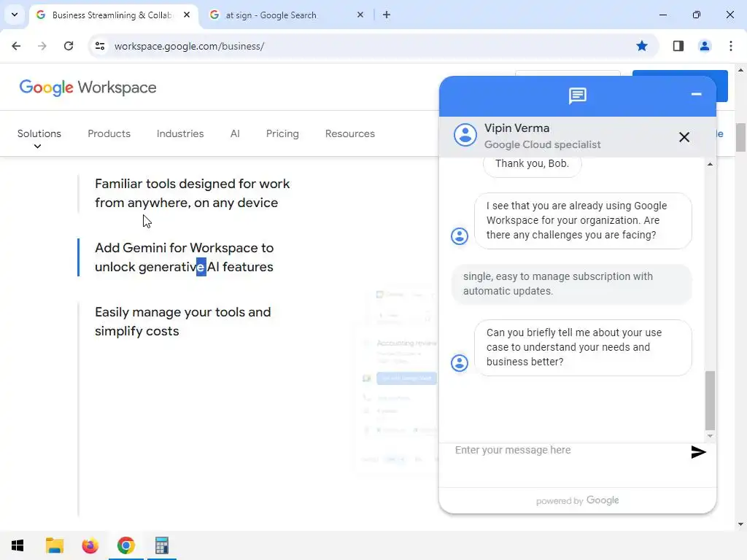
Task: Close the 'at sign - Google Search' tab
Action: pyautogui.click(x=360, y=15)
